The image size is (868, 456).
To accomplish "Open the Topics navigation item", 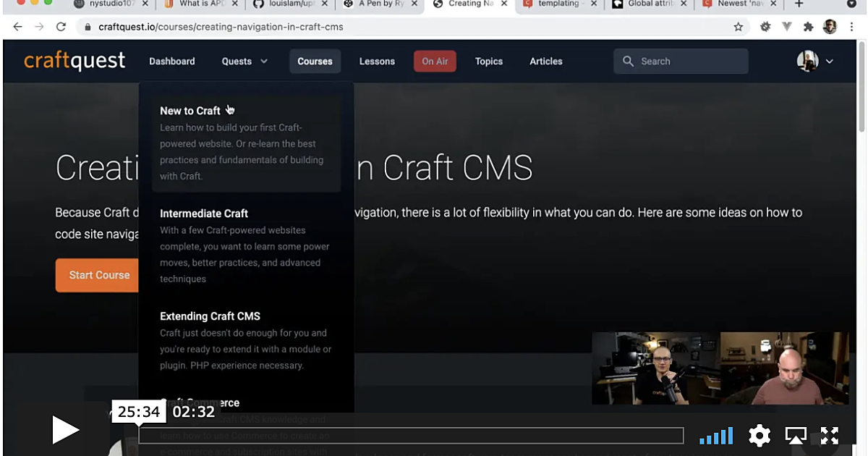I will tap(489, 62).
